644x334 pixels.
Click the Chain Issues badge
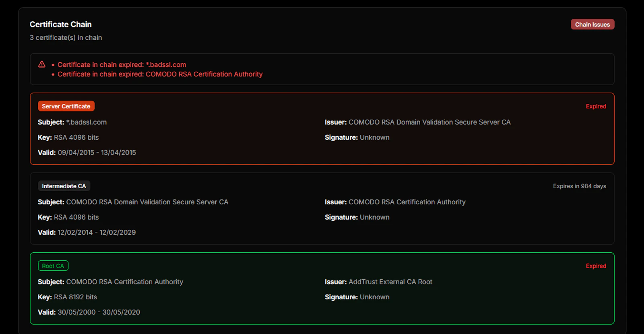click(x=592, y=25)
